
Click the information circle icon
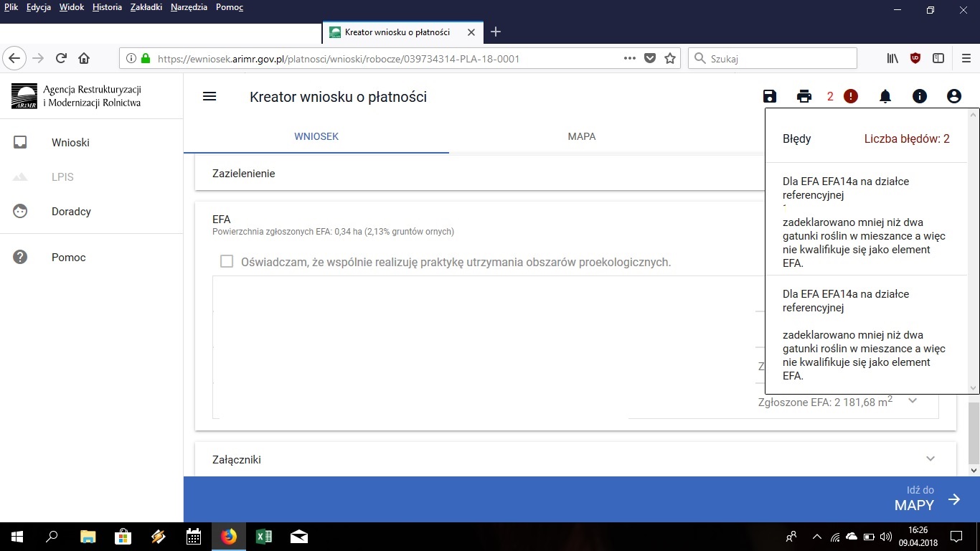[920, 97]
